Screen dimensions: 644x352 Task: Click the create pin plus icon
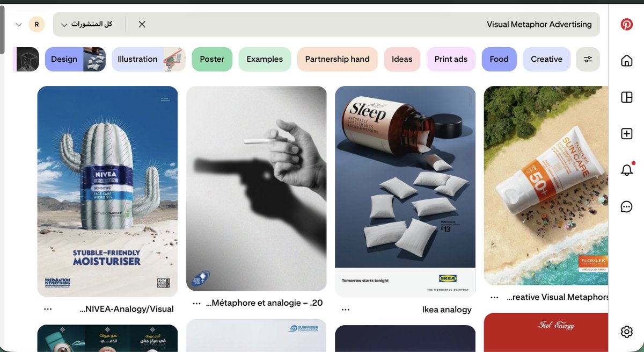pos(626,134)
